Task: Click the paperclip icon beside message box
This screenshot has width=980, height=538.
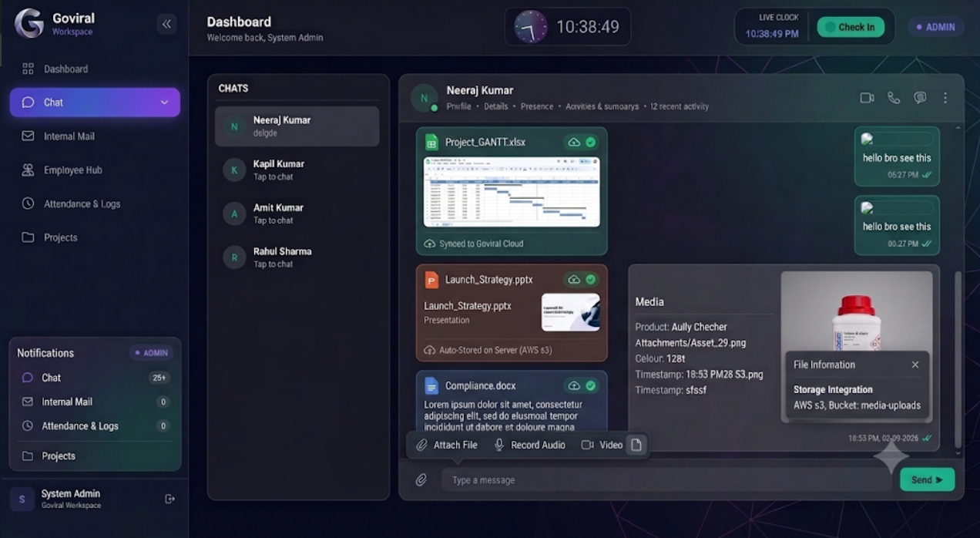Action: click(x=421, y=480)
